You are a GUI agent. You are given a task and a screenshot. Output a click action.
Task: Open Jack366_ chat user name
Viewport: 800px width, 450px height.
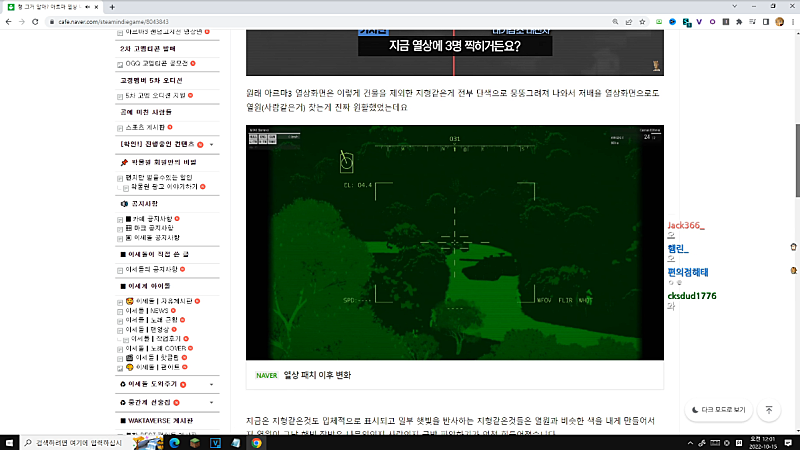pyautogui.click(x=686, y=226)
